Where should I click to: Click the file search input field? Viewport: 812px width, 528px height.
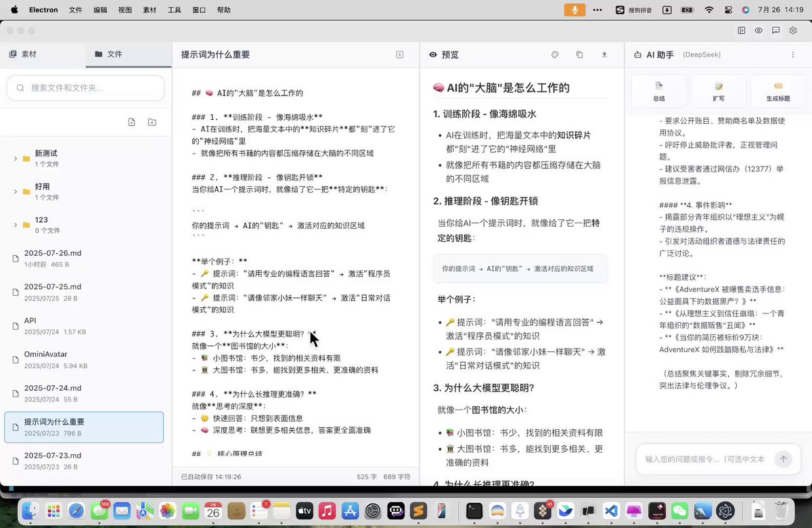coord(86,88)
